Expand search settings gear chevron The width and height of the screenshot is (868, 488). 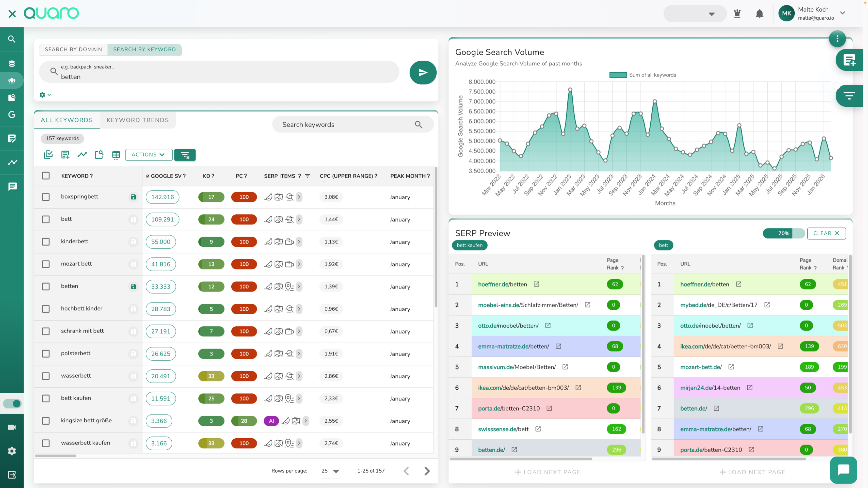45,95
